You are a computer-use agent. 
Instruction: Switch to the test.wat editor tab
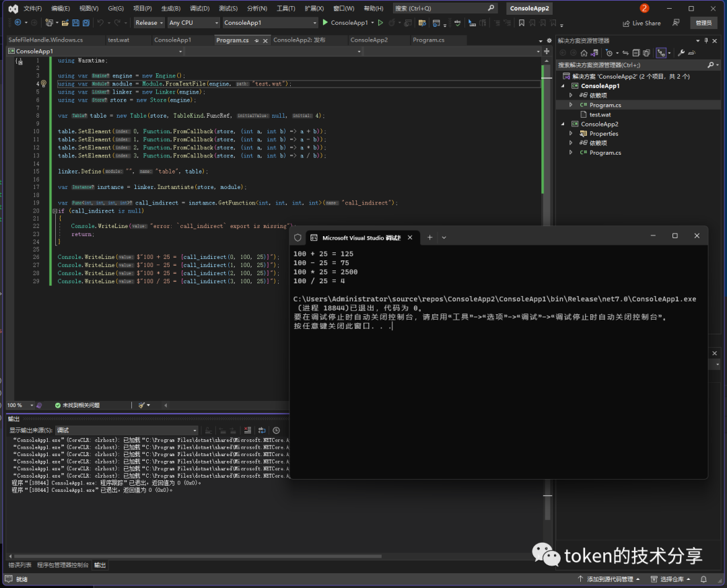[x=118, y=40]
